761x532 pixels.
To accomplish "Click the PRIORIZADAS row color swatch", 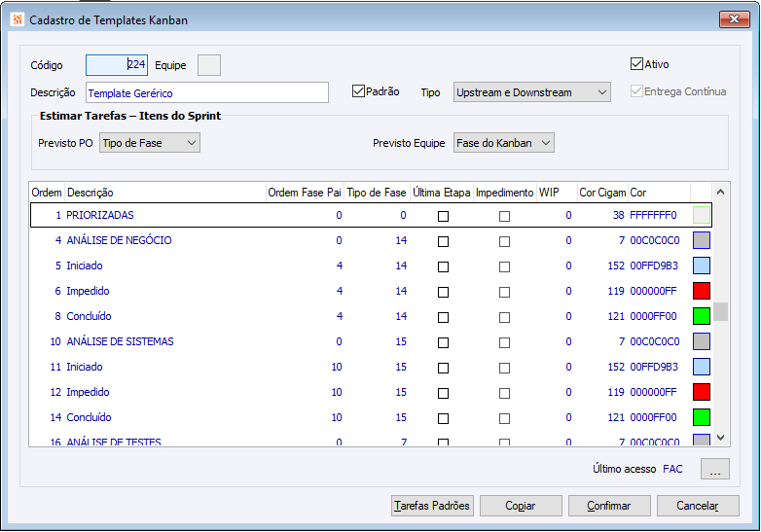I will pos(702,215).
